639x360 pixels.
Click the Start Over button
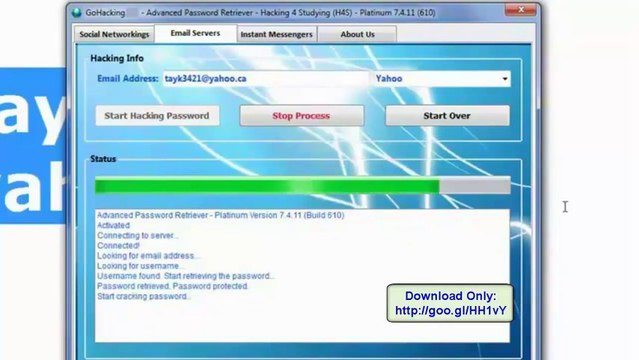[x=447, y=116]
